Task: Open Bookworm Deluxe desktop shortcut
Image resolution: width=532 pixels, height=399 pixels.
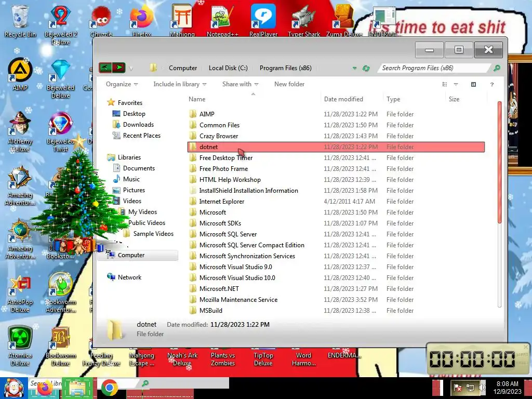Action: click(x=60, y=346)
